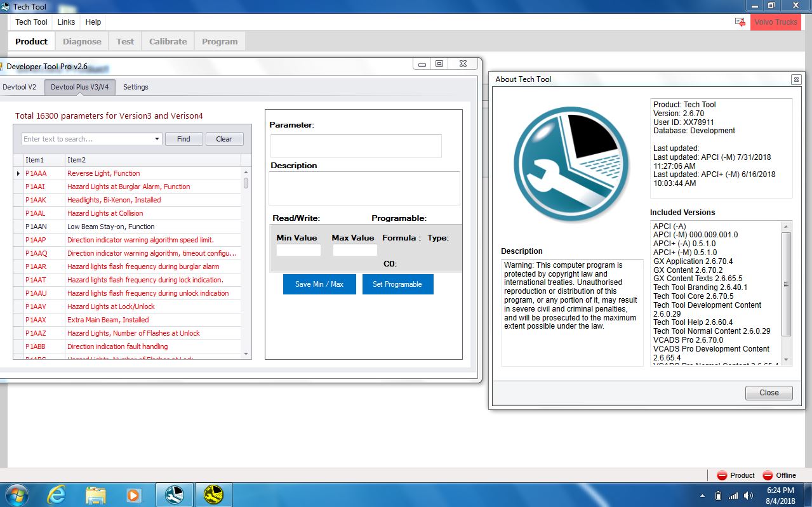Open Windows Explorer folder taskbar icon
This screenshot has height=507, width=812.
pyautogui.click(x=95, y=495)
